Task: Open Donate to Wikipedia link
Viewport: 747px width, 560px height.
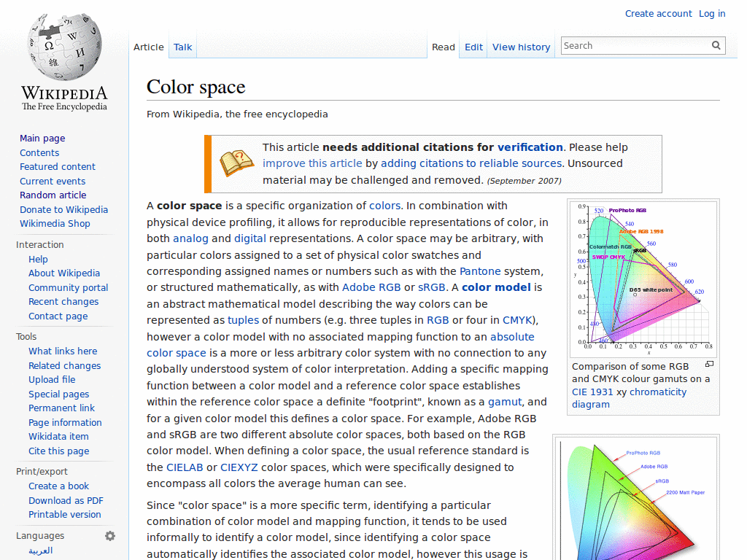Action: point(64,209)
